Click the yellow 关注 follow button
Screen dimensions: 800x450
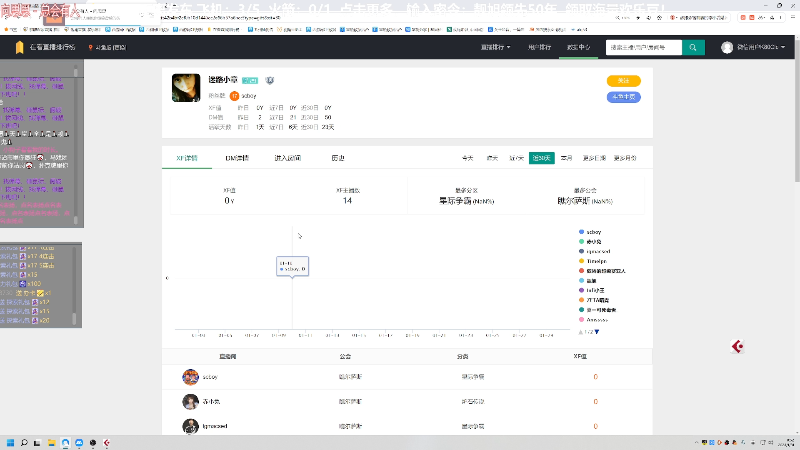click(x=623, y=81)
